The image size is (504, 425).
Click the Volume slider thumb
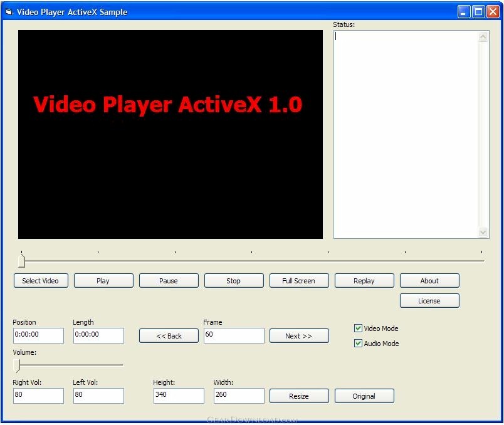(17, 365)
